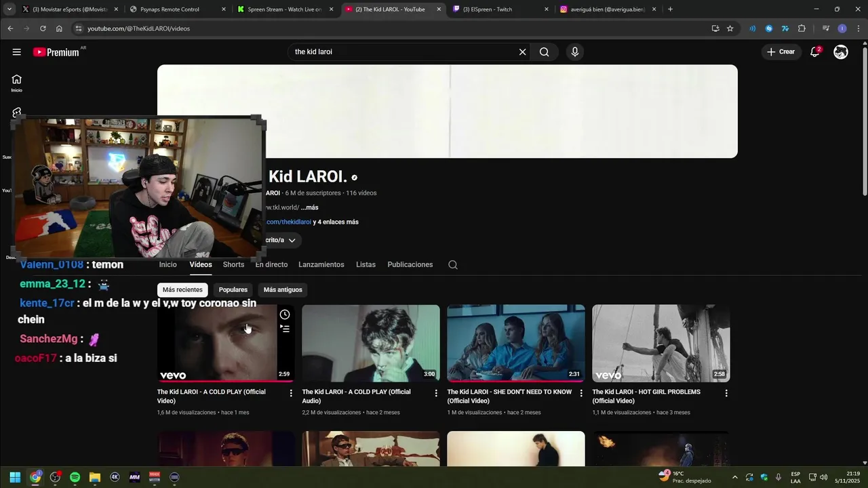The width and height of the screenshot is (868, 488).
Task: Switch to the Spreen Stream Kick browser tab
Action: [x=285, y=9]
